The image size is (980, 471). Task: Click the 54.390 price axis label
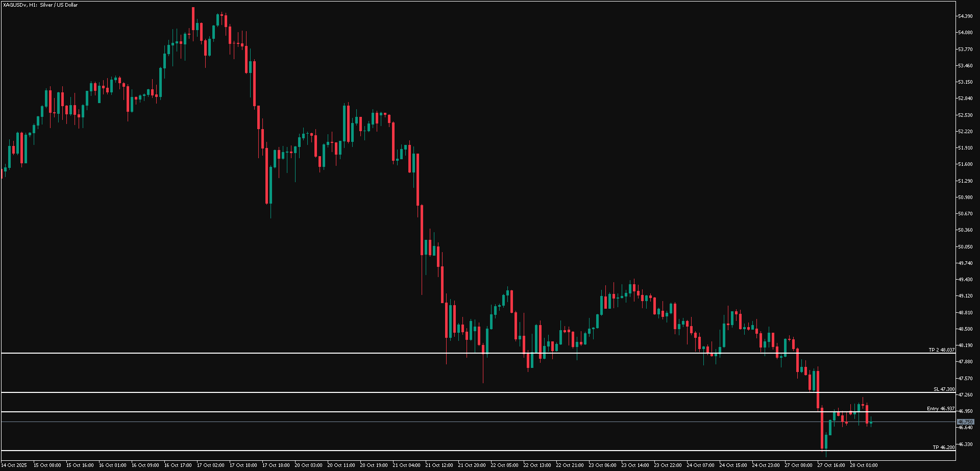[965, 16]
